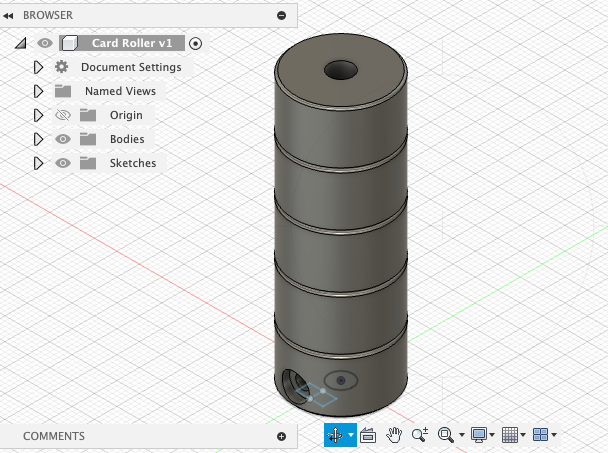This screenshot has width=608, height=453.
Task: Expand the Document Settings node
Action: pos(38,67)
